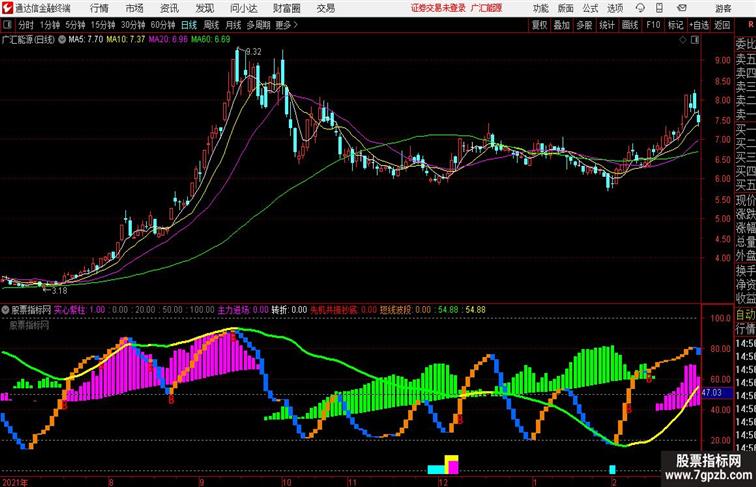Open the mobile phone icon
756x487 pixels.
[660, 8]
